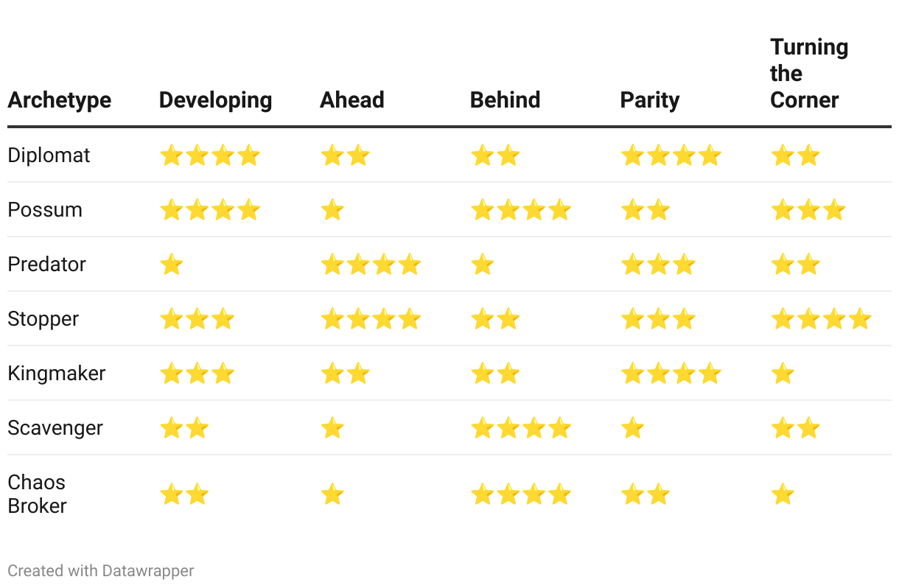Viewport: 899px width, 588px height.
Task: Select the Scavenger row label
Action: 55,428
